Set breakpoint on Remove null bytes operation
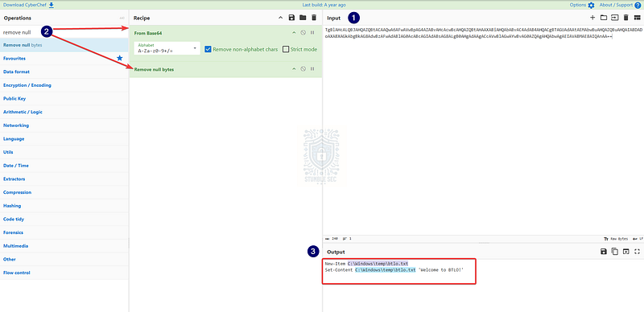This screenshot has height=312, width=644. pyautogui.click(x=312, y=69)
